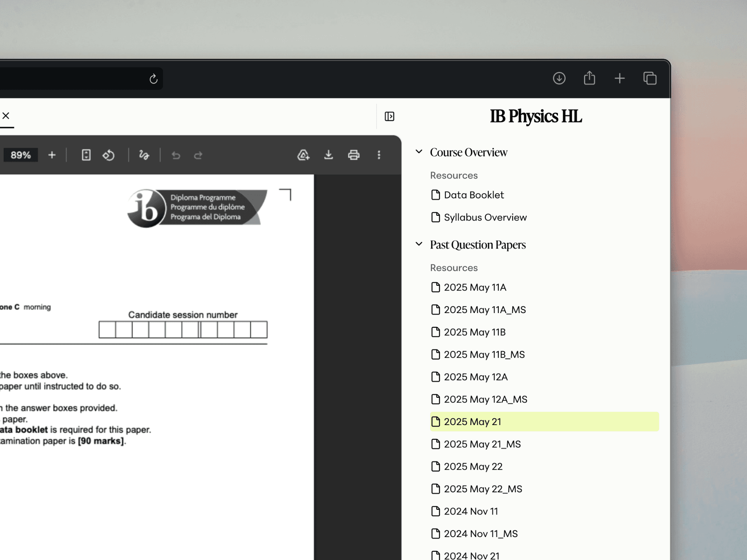
Task: Click the IB Physics HL title
Action: [x=536, y=116]
